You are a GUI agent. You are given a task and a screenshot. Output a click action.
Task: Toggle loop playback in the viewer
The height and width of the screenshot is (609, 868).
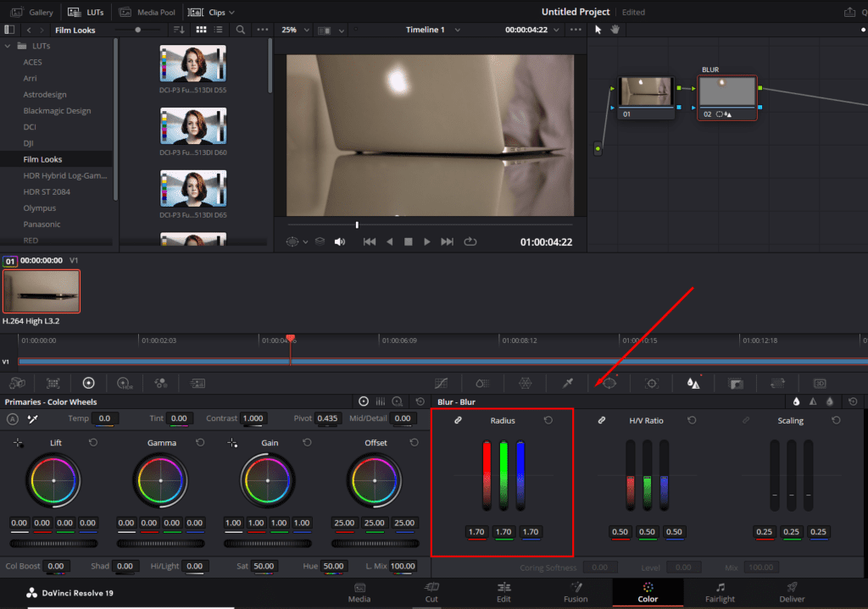click(470, 241)
